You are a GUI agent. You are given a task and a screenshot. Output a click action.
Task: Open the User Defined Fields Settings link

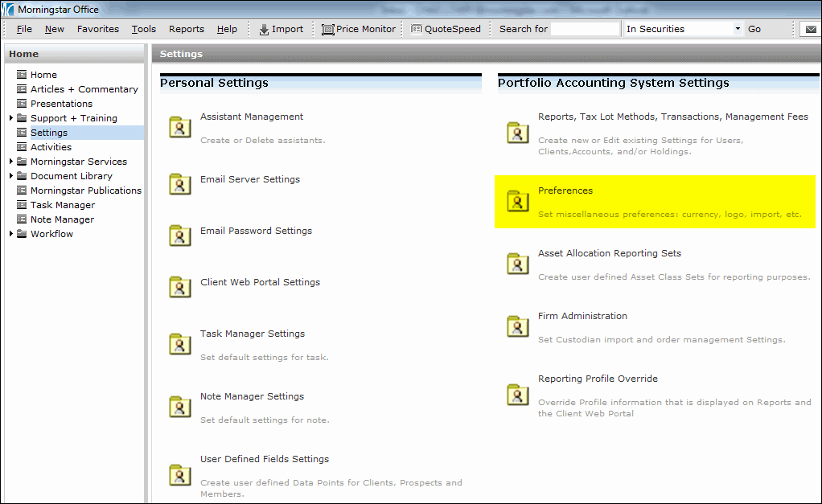pos(264,459)
